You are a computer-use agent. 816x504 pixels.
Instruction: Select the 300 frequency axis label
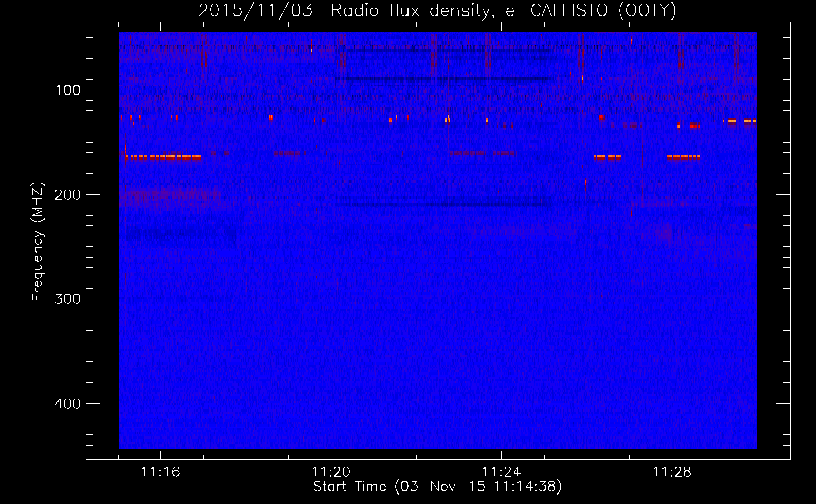coord(68,299)
